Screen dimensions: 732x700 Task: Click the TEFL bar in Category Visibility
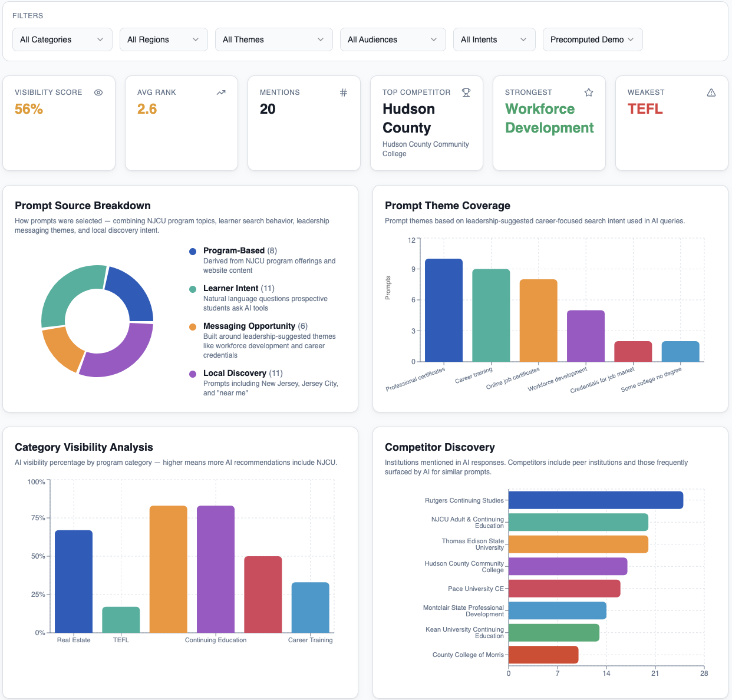(121, 620)
